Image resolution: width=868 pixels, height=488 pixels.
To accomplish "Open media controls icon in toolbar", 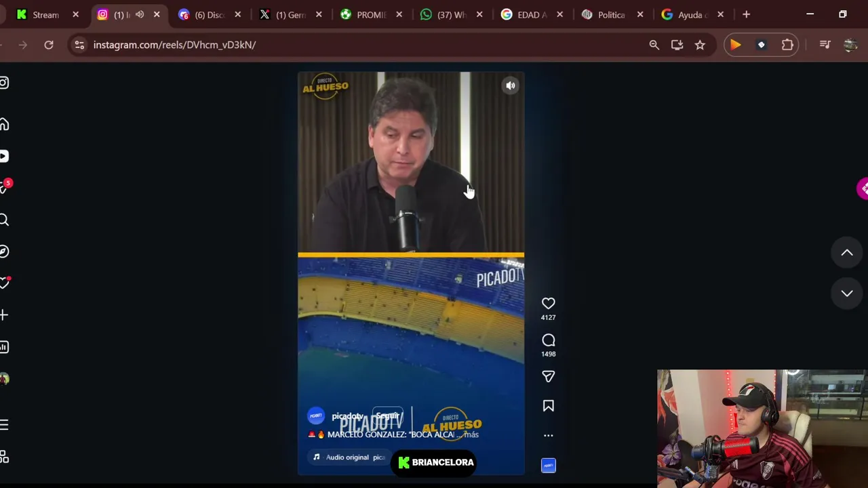I will [825, 45].
